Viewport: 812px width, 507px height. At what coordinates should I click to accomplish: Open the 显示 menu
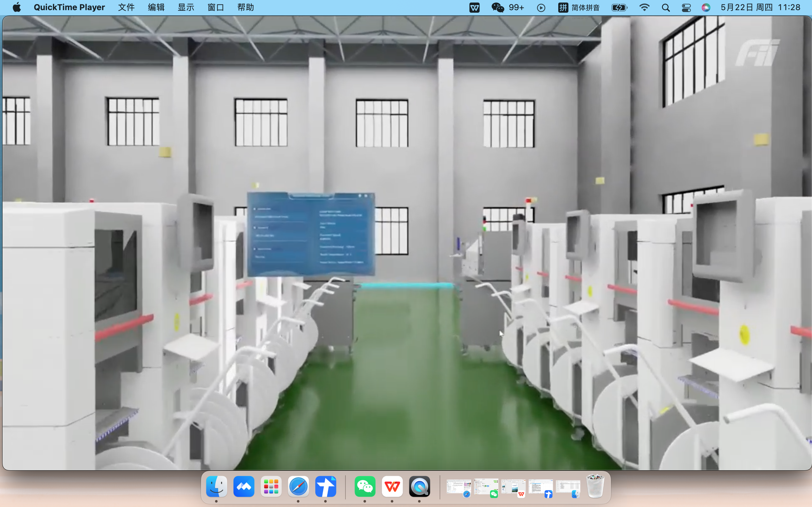186,7
